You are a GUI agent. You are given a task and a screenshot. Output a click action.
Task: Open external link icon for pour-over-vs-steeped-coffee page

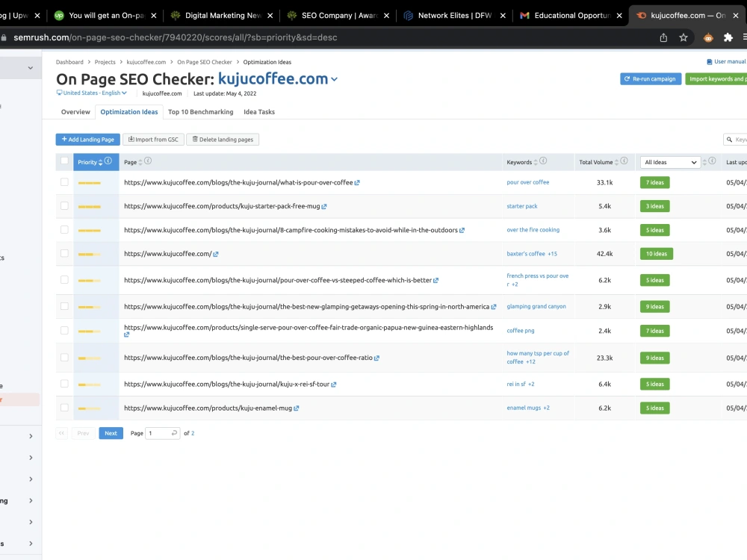(x=436, y=281)
